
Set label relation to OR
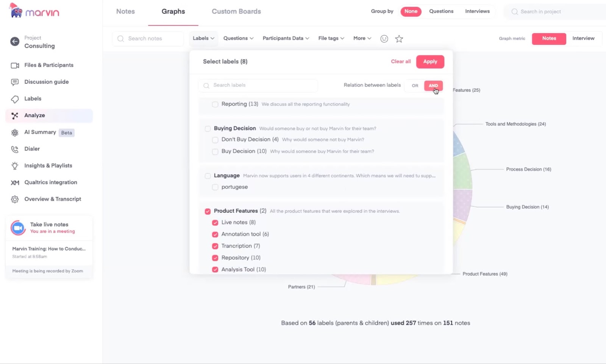415,86
